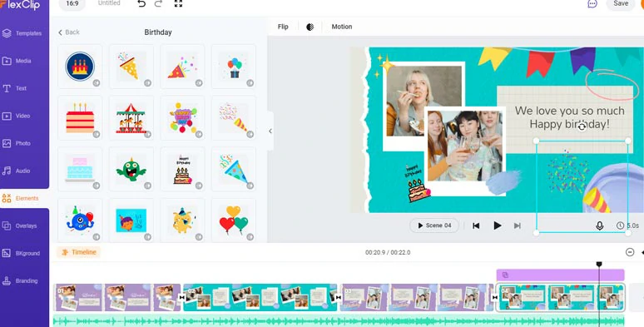Zoom out the timeline
The image size is (644, 327).
630,252
